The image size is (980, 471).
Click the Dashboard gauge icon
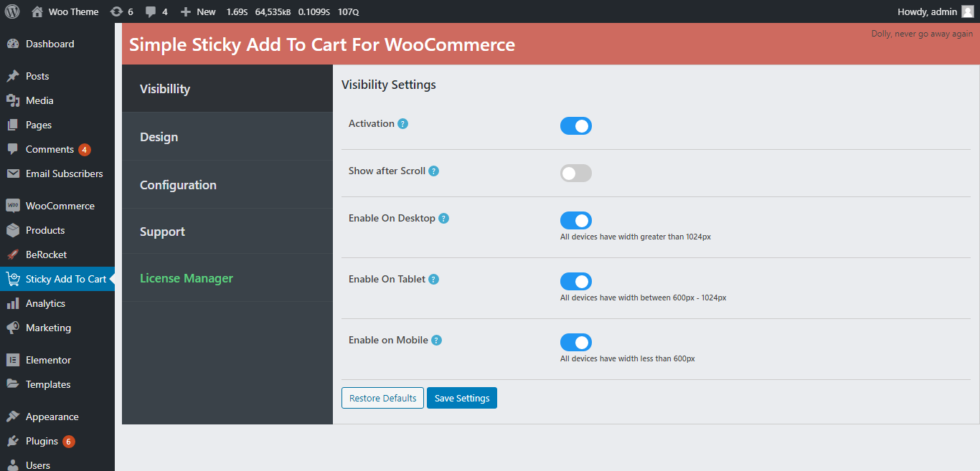tap(13, 44)
